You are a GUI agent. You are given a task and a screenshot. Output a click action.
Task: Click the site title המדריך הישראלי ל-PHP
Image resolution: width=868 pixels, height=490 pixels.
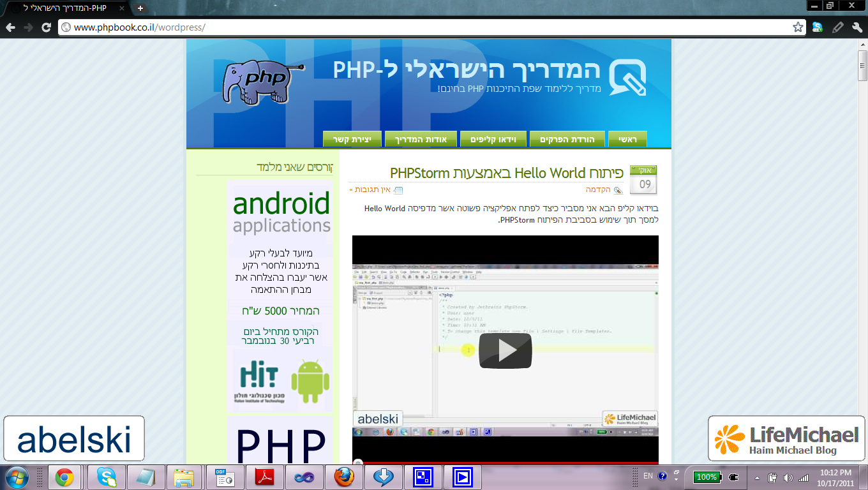click(467, 69)
